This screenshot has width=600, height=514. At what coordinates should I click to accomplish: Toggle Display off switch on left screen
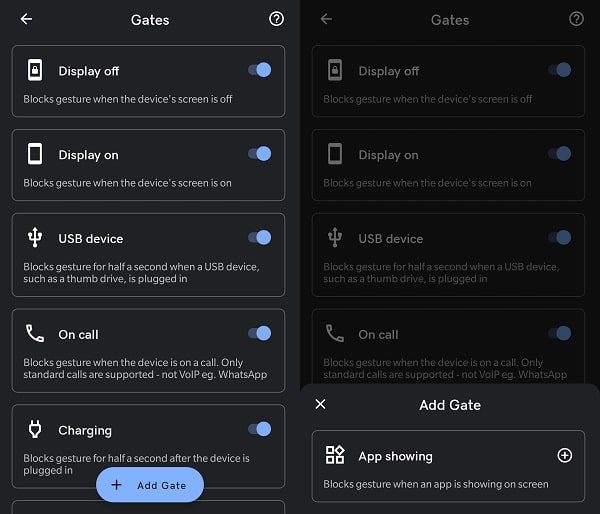[260, 70]
